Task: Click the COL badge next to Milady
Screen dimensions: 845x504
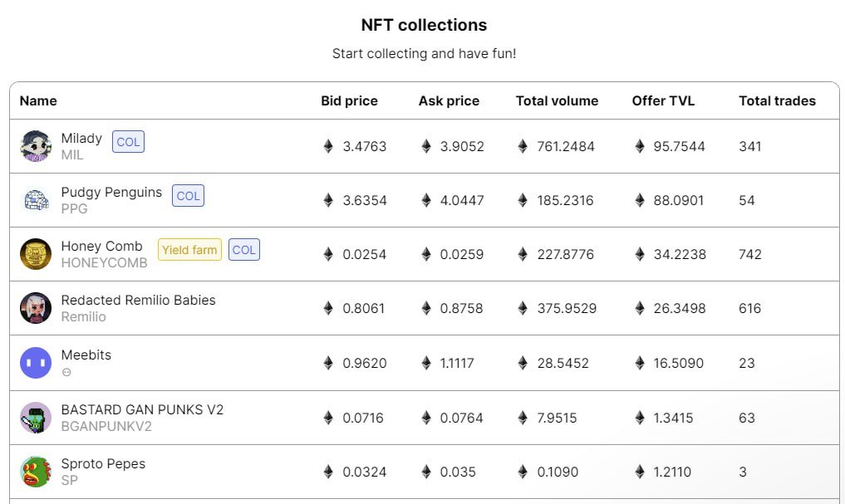Action: (128, 141)
